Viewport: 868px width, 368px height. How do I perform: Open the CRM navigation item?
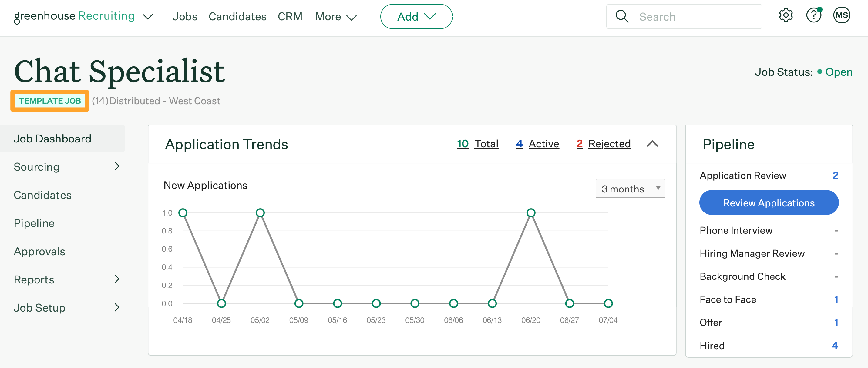click(x=290, y=16)
